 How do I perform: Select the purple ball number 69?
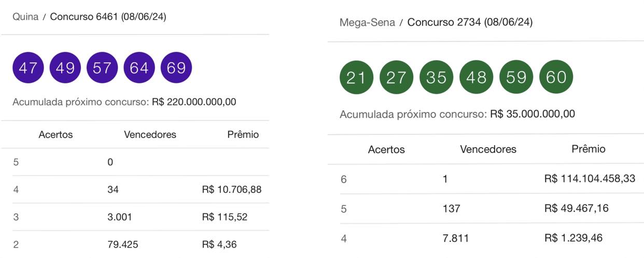pos(176,68)
